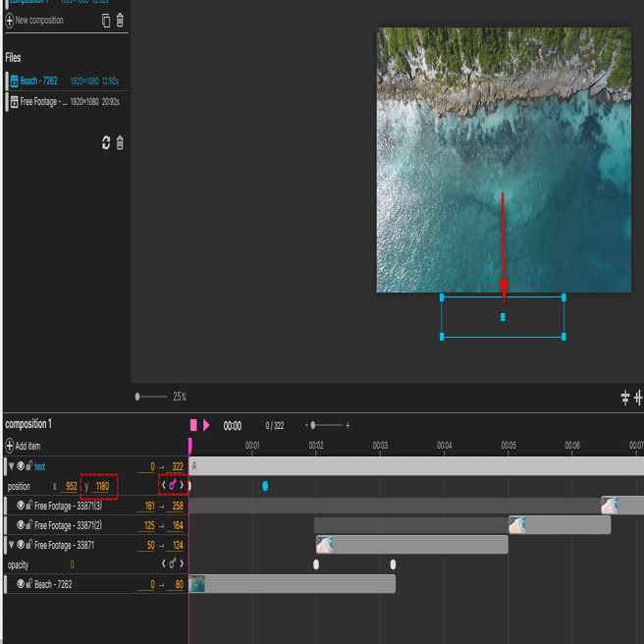The width and height of the screenshot is (644, 644).
Task: Click the refresh files icon
Action: pos(106,143)
